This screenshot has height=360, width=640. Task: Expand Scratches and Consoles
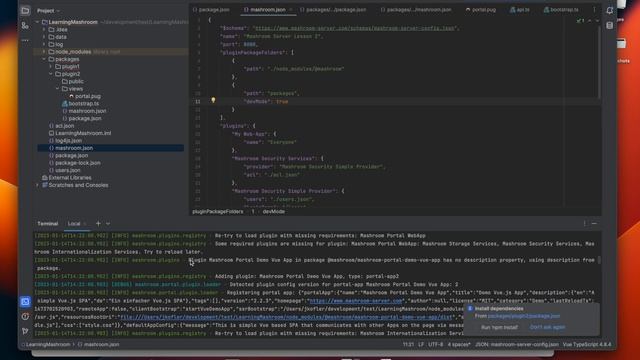tap(38, 185)
